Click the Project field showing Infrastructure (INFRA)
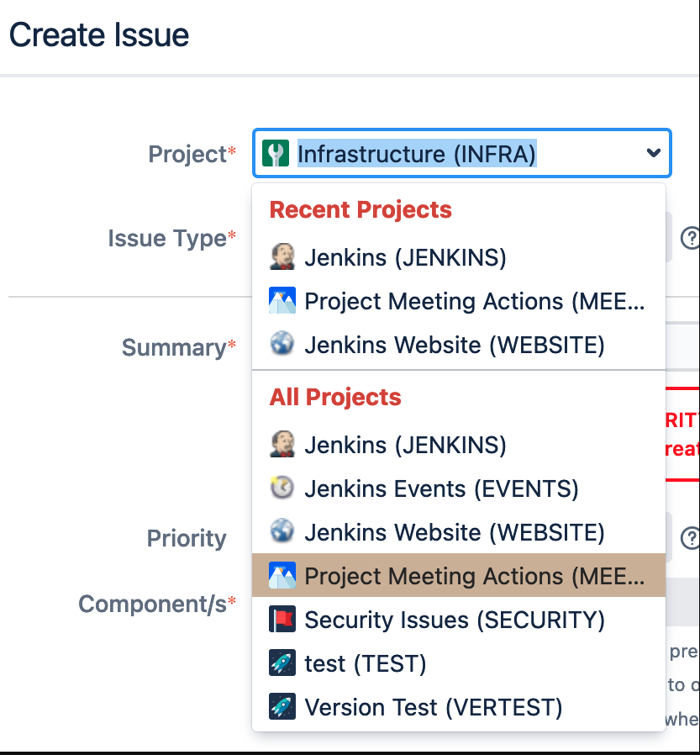Viewport: 700px width, 755px height. [x=462, y=153]
